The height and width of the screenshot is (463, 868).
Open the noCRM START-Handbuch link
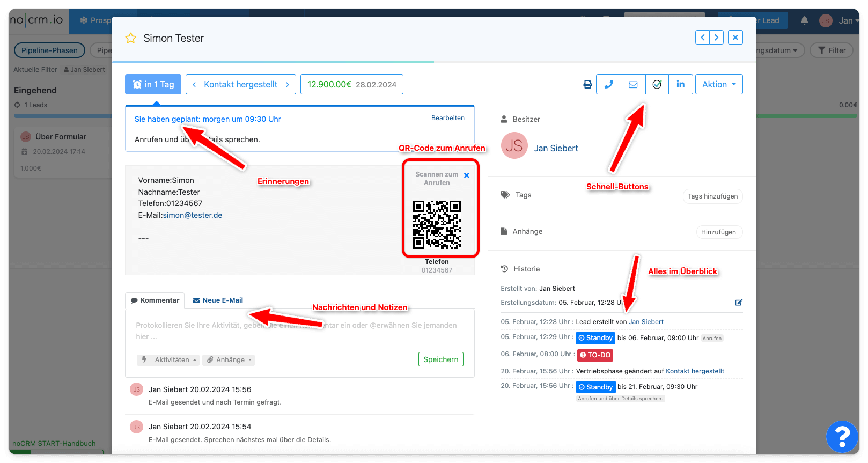54,444
